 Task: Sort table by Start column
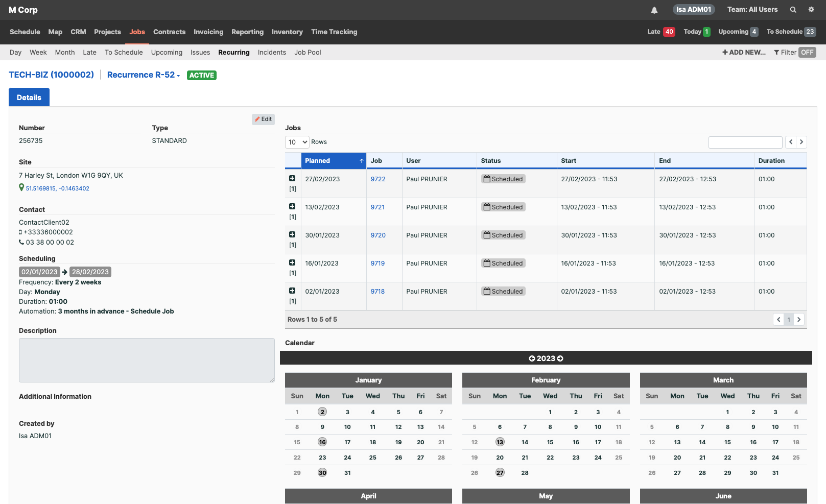[605, 161]
